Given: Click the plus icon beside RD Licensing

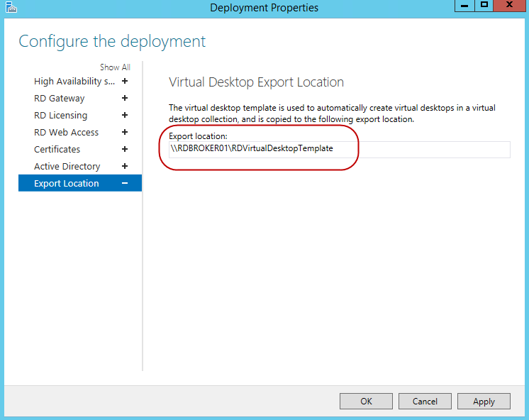Looking at the screenshot, I should click(x=125, y=116).
